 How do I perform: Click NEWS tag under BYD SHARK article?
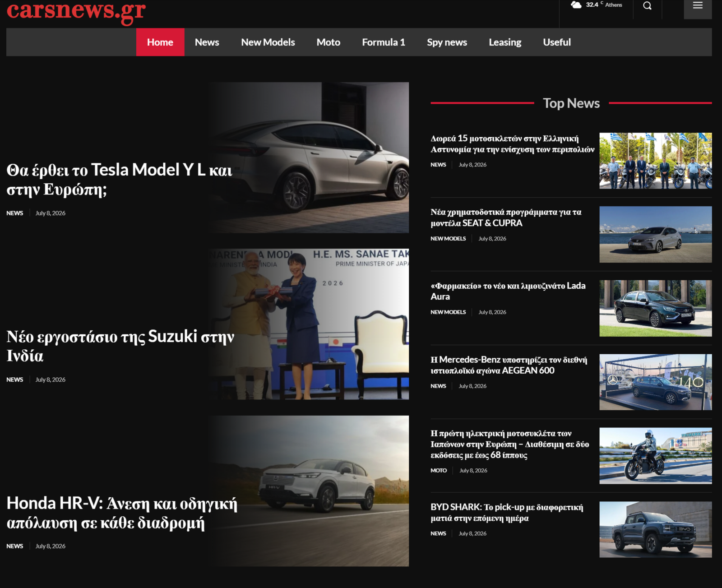pyautogui.click(x=438, y=533)
